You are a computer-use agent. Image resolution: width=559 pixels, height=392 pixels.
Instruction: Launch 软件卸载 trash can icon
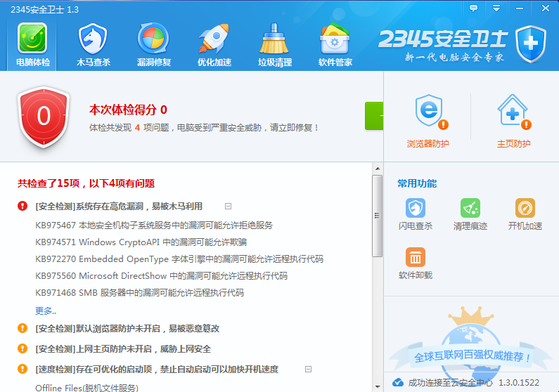[416, 257]
